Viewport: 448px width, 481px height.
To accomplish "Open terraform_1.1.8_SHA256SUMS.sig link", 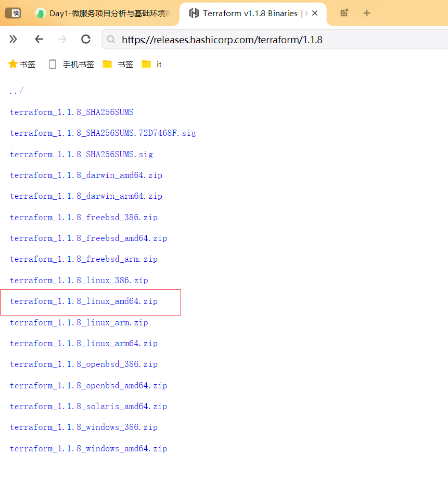I will (82, 154).
